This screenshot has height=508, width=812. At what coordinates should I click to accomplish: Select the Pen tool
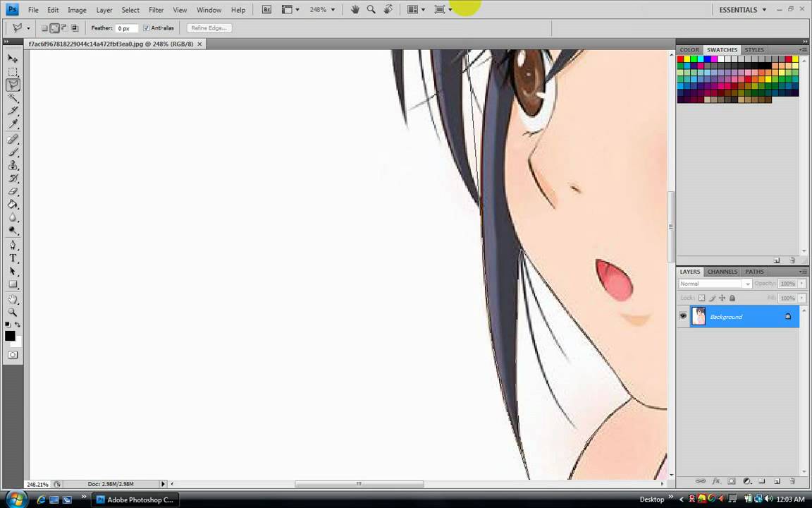pos(13,246)
